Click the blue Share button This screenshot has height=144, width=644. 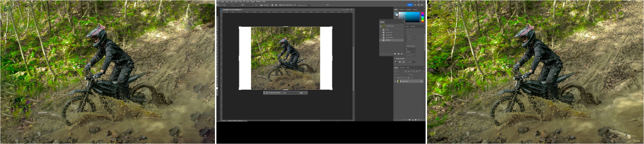coord(410,5)
